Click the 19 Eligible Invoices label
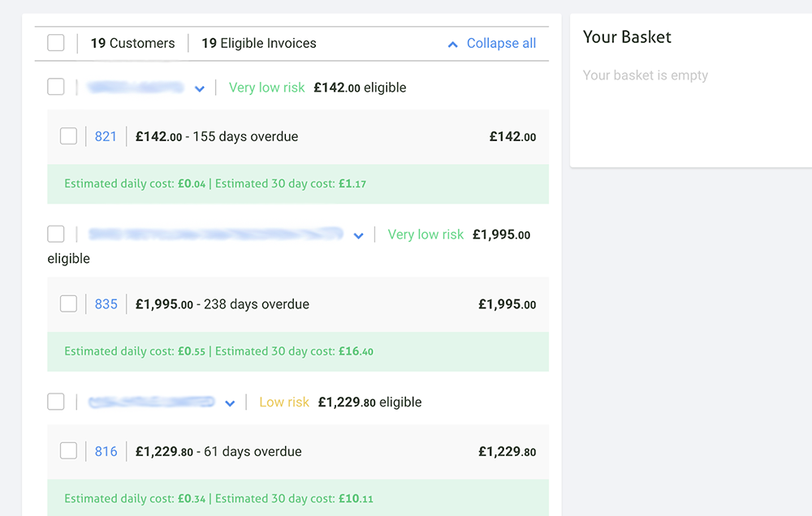812x516 pixels. [x=258, y=43]
